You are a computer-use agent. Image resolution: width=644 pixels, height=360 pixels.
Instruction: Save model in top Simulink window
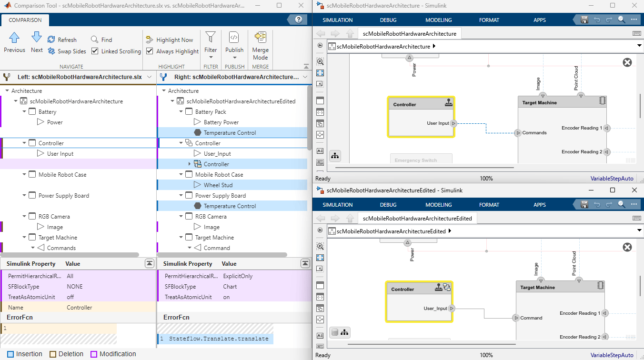pos(584,20)
